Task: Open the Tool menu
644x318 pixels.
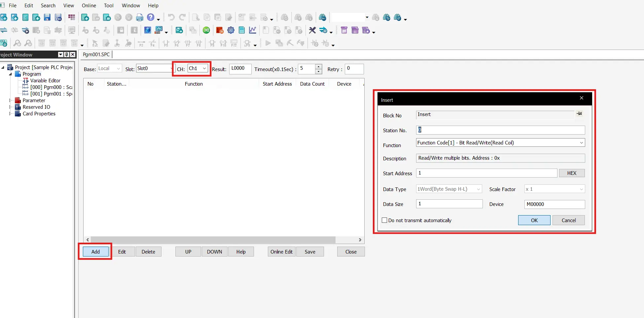Action: tap(109, 6)
